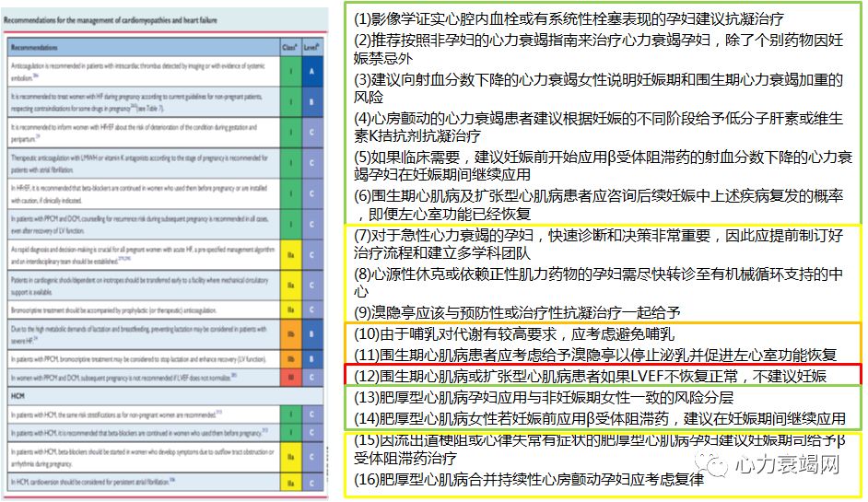
Task: Select the HFrEF beta-blockers continued row
Action: tap(165, 193)
